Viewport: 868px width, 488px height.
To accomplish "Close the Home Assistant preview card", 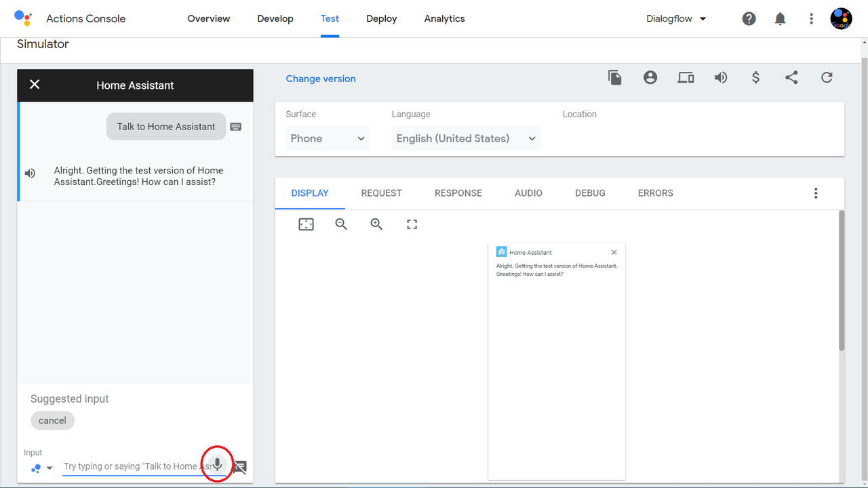I will pos(614,252).
